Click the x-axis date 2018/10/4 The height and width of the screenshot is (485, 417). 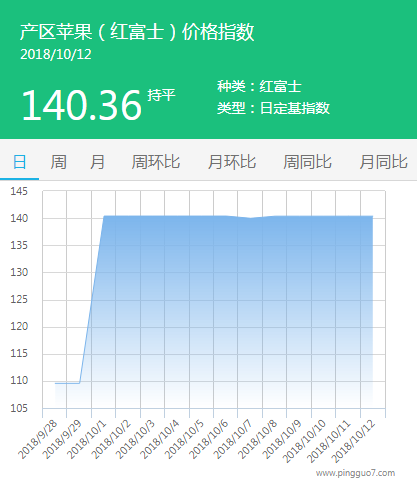point(160,440)
